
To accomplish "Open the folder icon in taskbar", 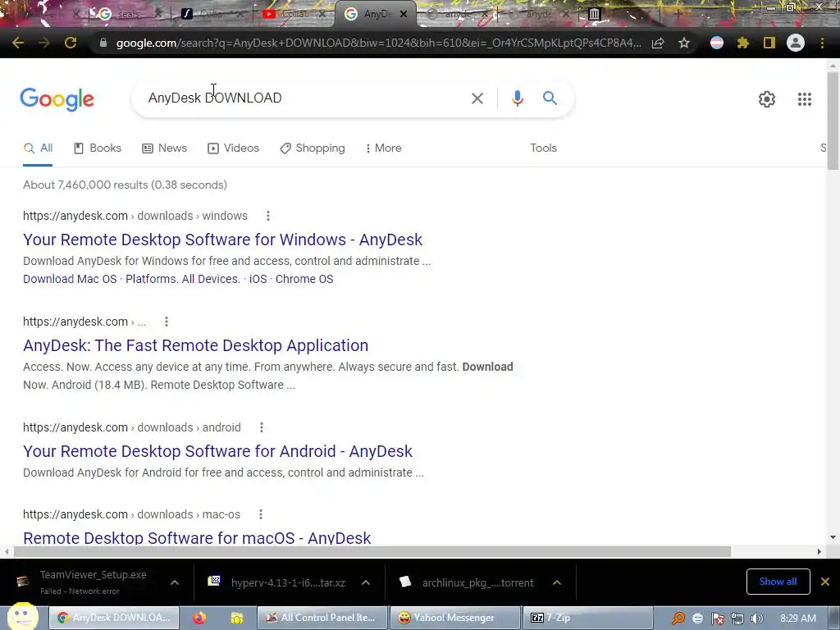I will pyautogui.click(x=236, y=618).
